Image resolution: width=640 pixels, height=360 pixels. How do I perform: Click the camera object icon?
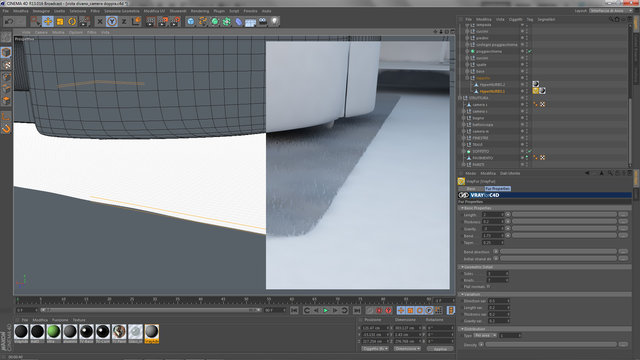pyautogui.click(x=263, y=21)
